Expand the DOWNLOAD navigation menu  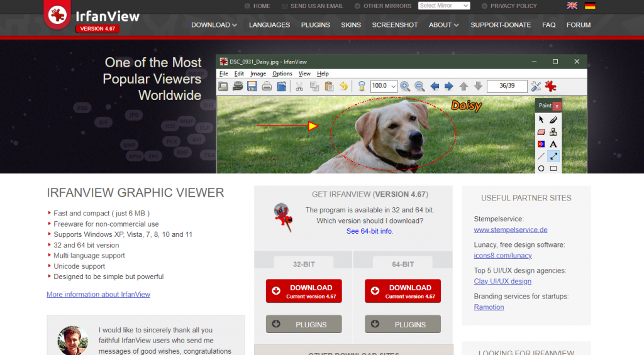(x=214, y=25)
